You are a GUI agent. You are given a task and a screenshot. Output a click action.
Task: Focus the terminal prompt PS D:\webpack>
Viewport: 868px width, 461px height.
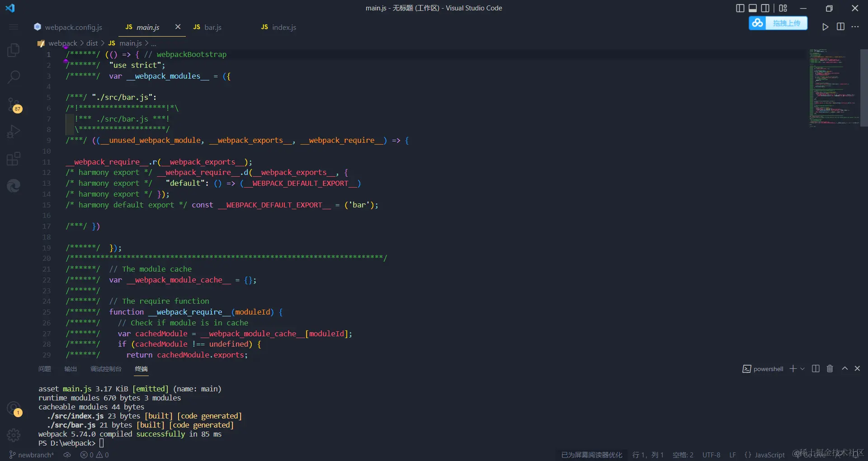[x=67, y=443]
